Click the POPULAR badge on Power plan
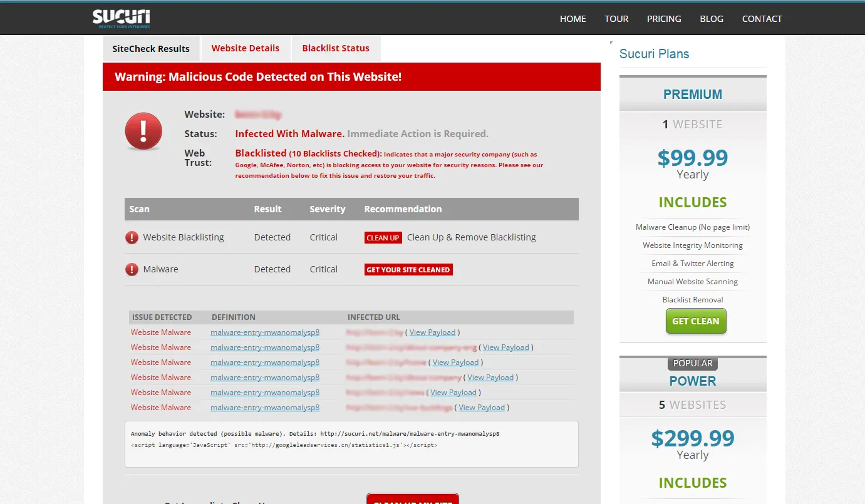The height and width of the screenshot is (504, 865). (x=693, y=363)
